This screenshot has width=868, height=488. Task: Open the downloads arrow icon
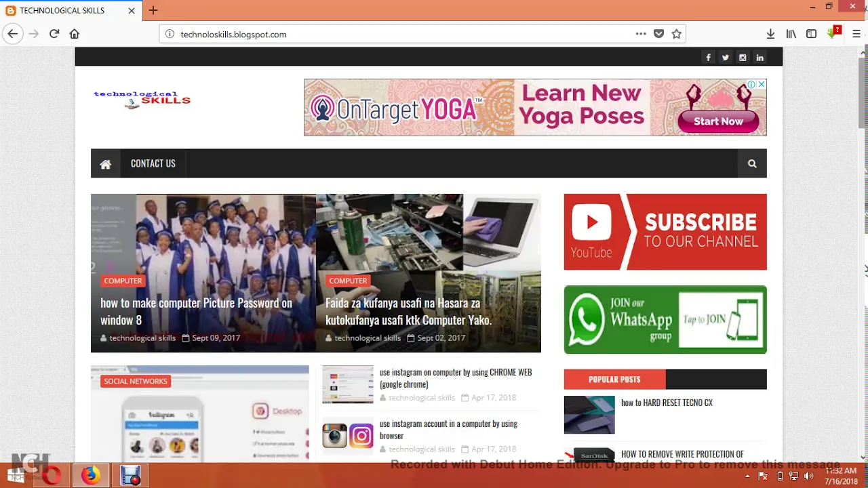[x=770, y=34]
